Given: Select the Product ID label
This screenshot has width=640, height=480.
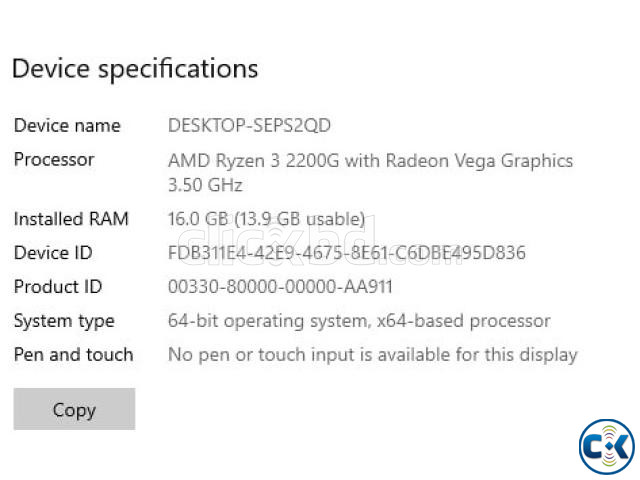Looking at the screenshot, I should 58,287.
